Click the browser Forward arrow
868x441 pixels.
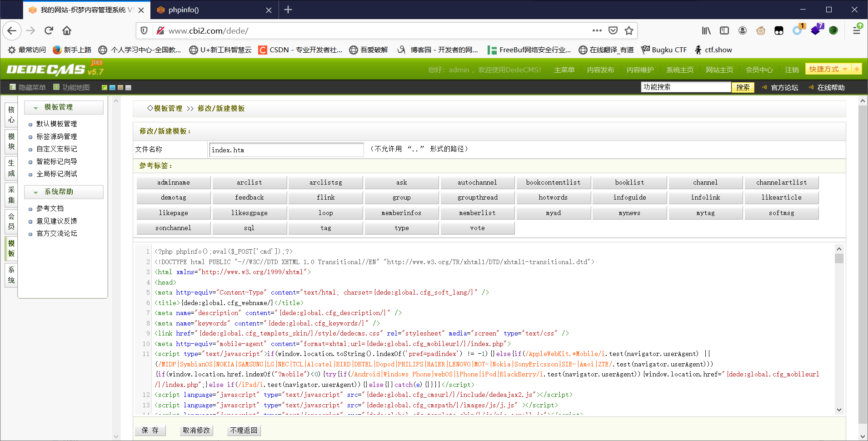coord(30,30)
